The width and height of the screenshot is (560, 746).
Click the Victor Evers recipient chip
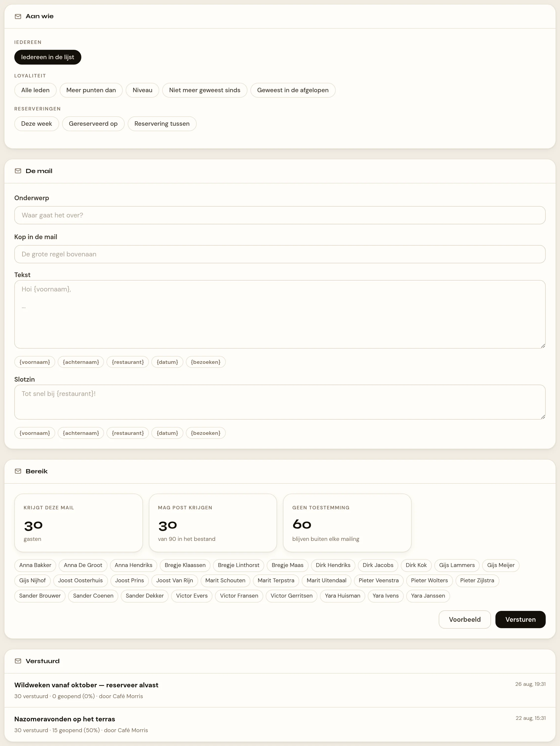point(192,596)
